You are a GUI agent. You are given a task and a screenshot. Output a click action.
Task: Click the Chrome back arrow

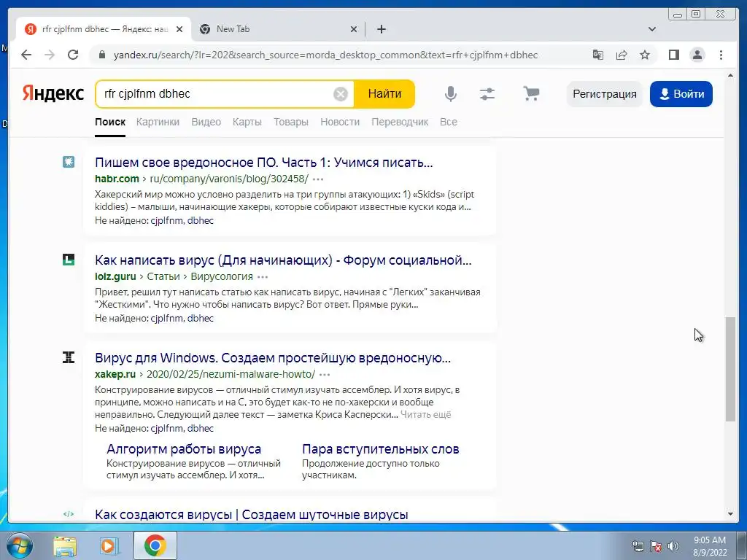click(26, 55)
